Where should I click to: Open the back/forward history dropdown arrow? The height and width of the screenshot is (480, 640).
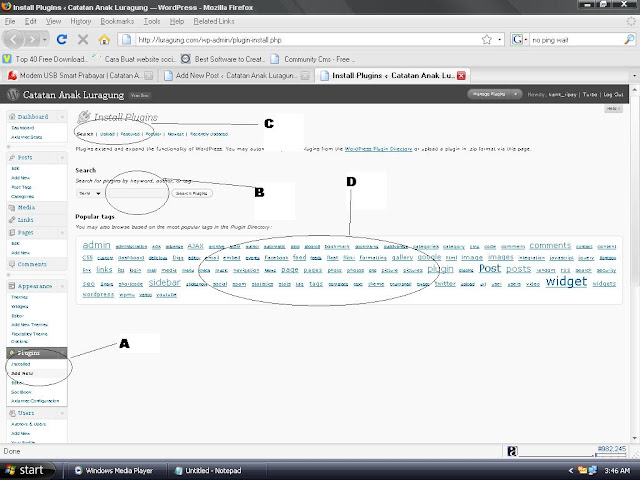44,40
